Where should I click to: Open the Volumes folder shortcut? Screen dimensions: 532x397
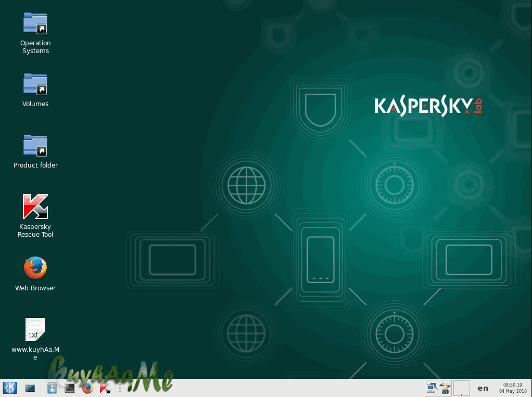click(x=35, y=84)
